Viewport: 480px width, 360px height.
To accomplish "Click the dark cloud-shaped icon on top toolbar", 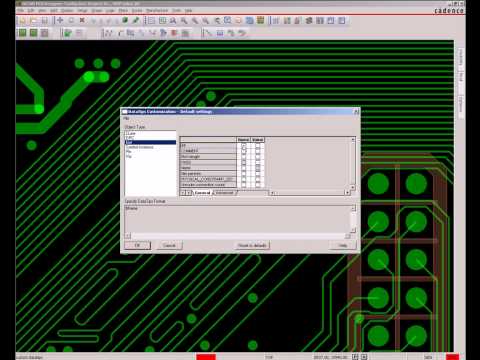I will click(x=309, y=21).
